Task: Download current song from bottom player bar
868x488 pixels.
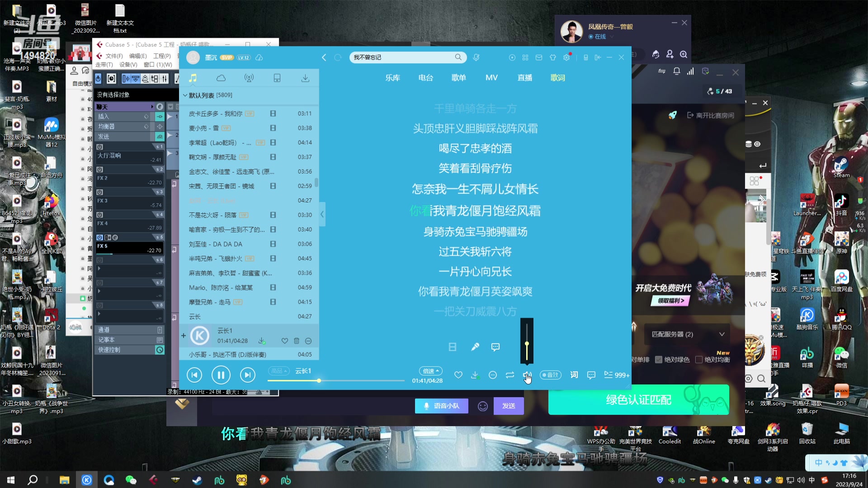Action: click(475, 375)
